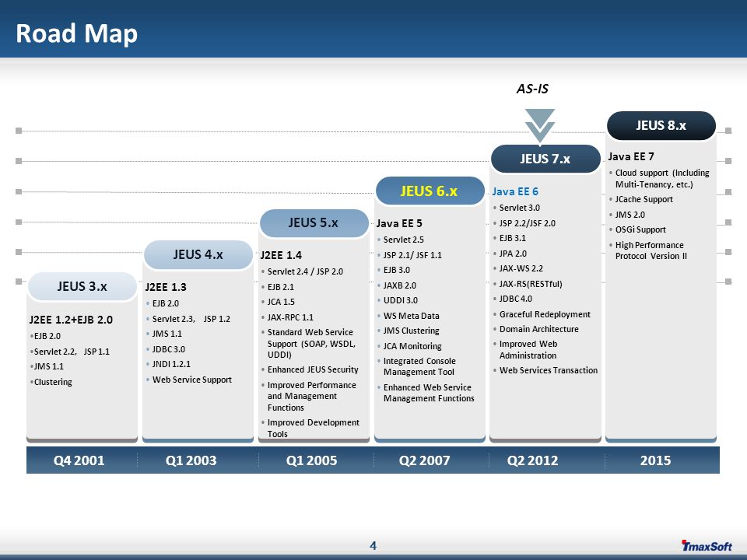The image size is (747, 560).
Task: Click the J2EE 1.4 heading
Action: 281,255
